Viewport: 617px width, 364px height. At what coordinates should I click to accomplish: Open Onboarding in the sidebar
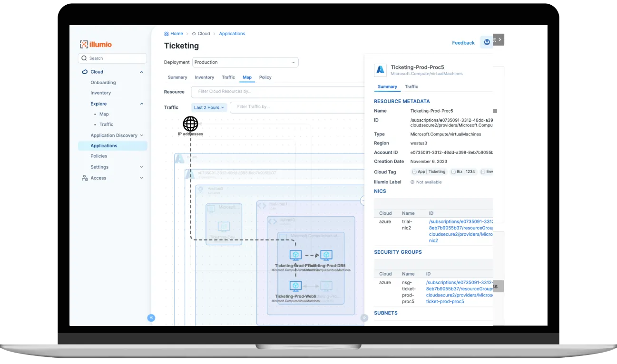(103, 83)
